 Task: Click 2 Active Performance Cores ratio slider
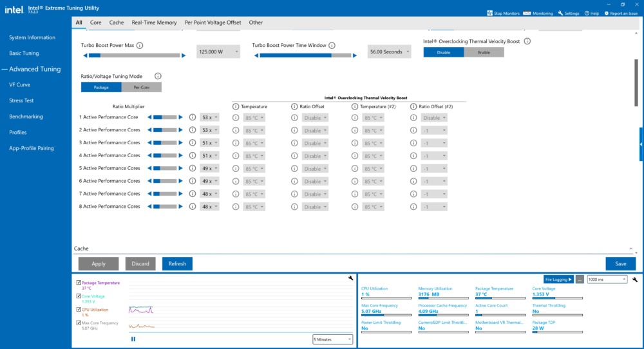click(165, 130)
